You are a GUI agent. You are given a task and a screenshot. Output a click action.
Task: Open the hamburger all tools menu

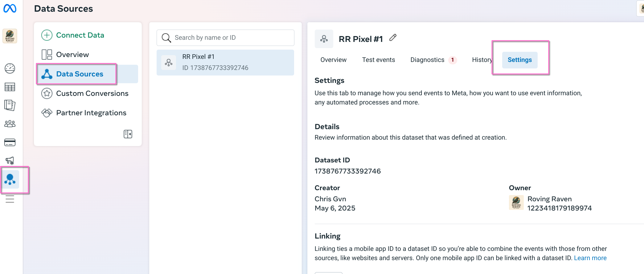10,199
